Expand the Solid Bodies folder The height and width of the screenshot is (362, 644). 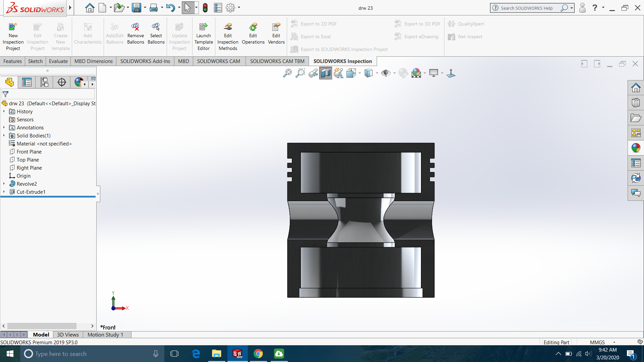tap(4, 135)
